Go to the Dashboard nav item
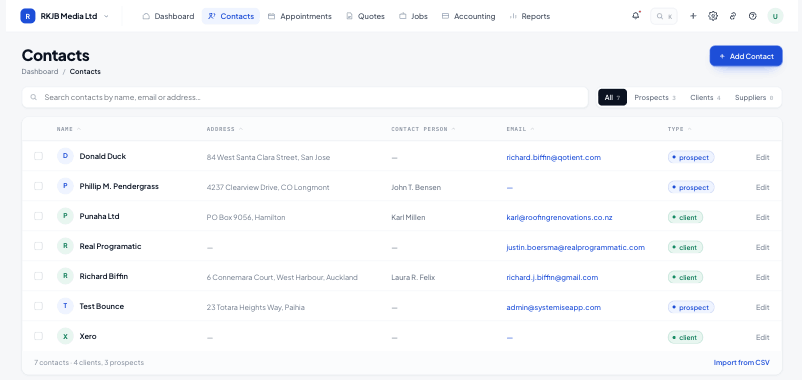Screen dimensions: 802x380 pos(168,16)
